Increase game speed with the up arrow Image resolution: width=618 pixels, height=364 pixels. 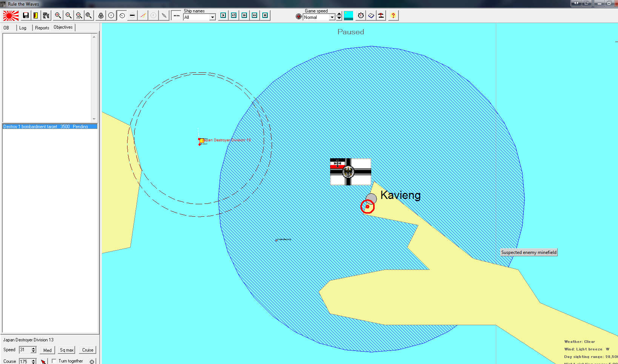[x=339, y=14]
